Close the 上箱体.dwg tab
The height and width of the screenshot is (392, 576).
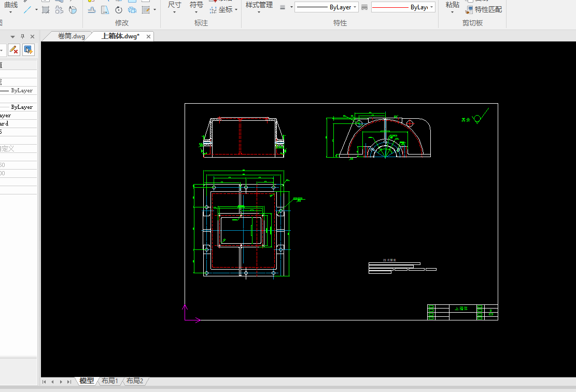149,36
